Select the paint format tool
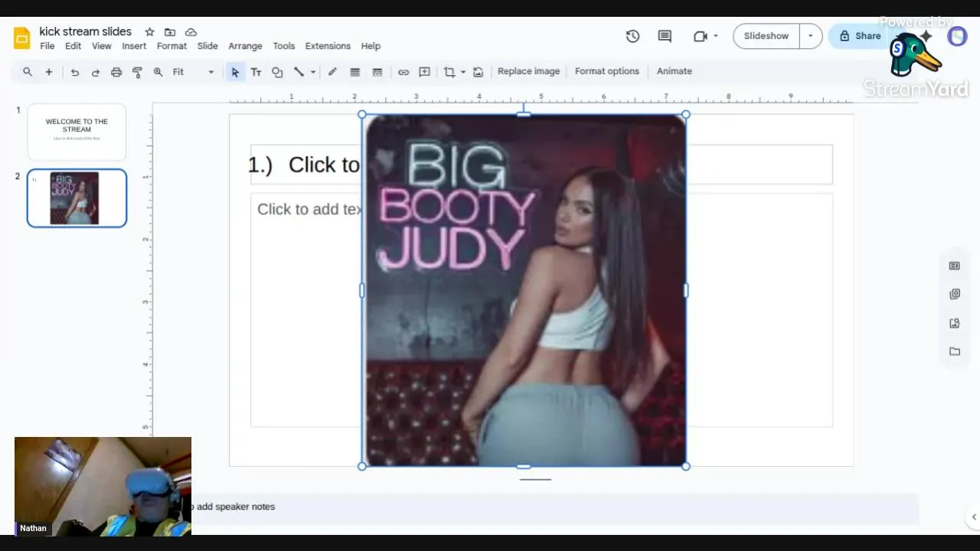Viewport: 980px width, 551px height. click(x=137, y=72)
